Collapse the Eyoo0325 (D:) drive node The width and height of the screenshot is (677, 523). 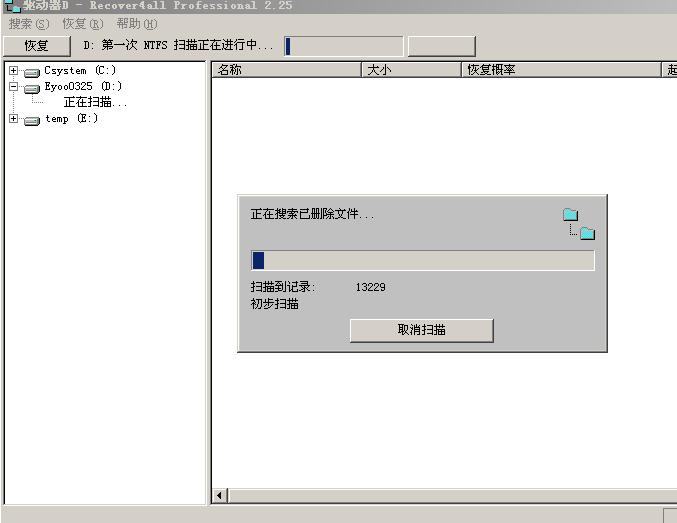point(13,86)
